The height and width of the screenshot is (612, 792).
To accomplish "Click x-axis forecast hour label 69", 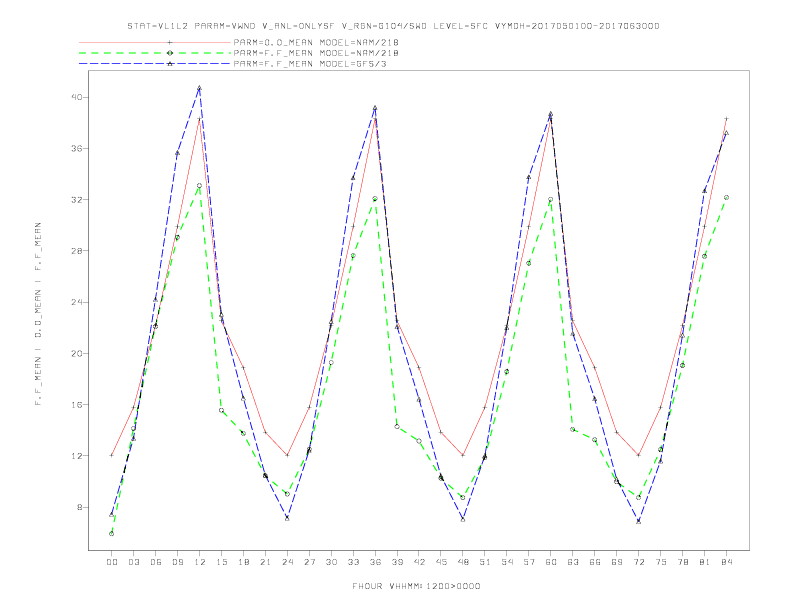I will pyautogui.click(x=617, y=562).
